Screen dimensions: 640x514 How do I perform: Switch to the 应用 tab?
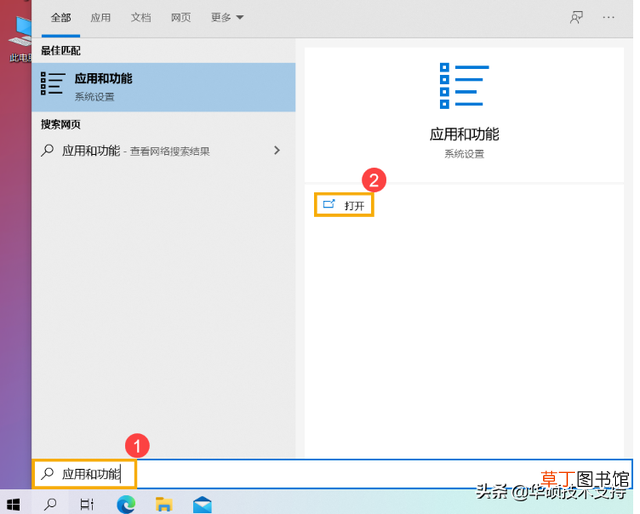pos(100,18)
